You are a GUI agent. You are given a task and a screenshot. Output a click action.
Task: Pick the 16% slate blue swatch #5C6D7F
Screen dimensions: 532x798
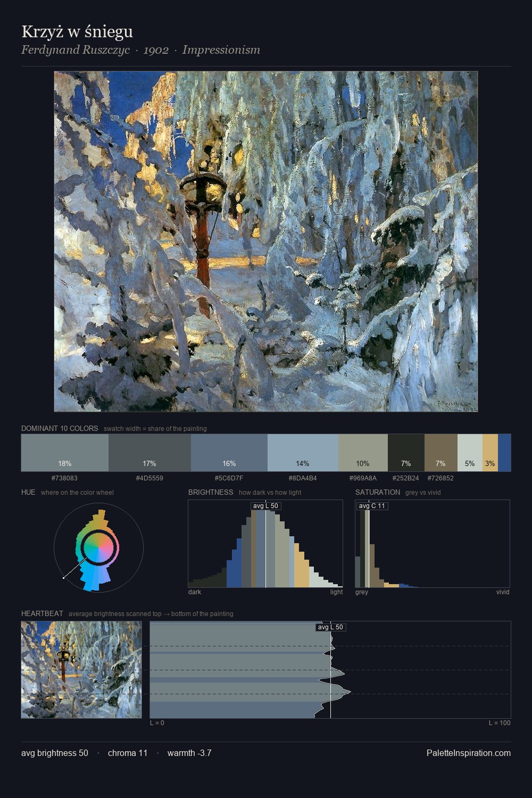[229, 453]
